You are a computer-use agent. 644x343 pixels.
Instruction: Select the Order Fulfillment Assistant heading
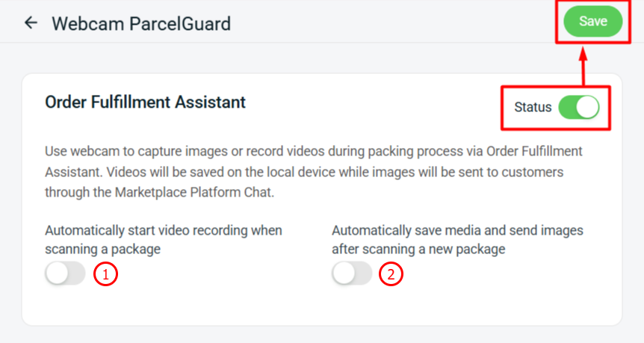point(146,102)
